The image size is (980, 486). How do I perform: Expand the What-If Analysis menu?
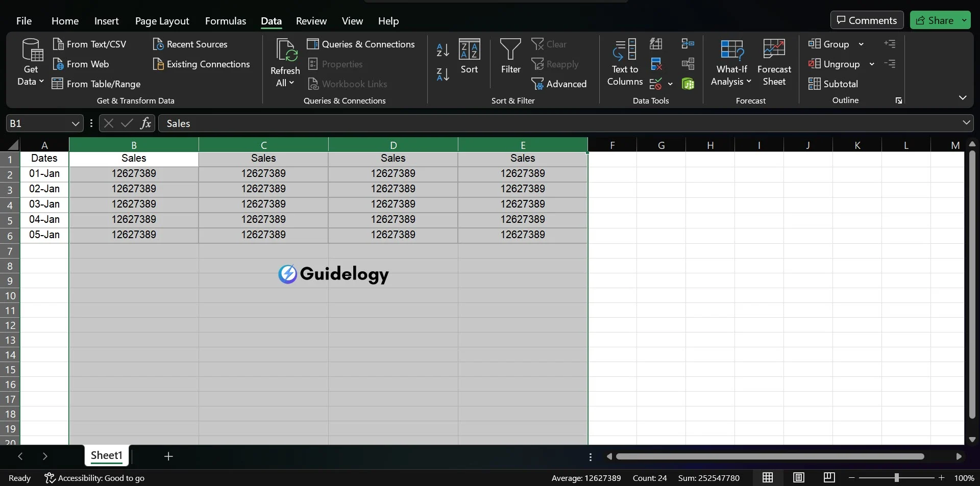click(x=731, y=62)
